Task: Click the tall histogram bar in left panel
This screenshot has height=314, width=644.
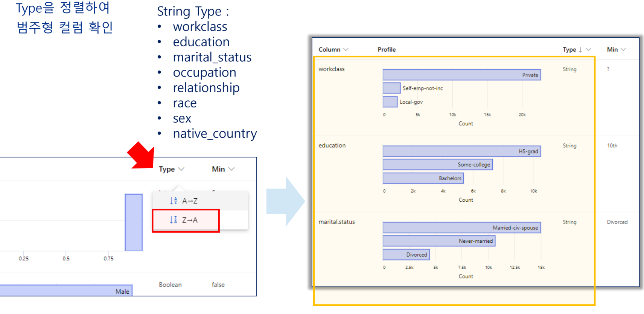Action: (x=134, y=222)
